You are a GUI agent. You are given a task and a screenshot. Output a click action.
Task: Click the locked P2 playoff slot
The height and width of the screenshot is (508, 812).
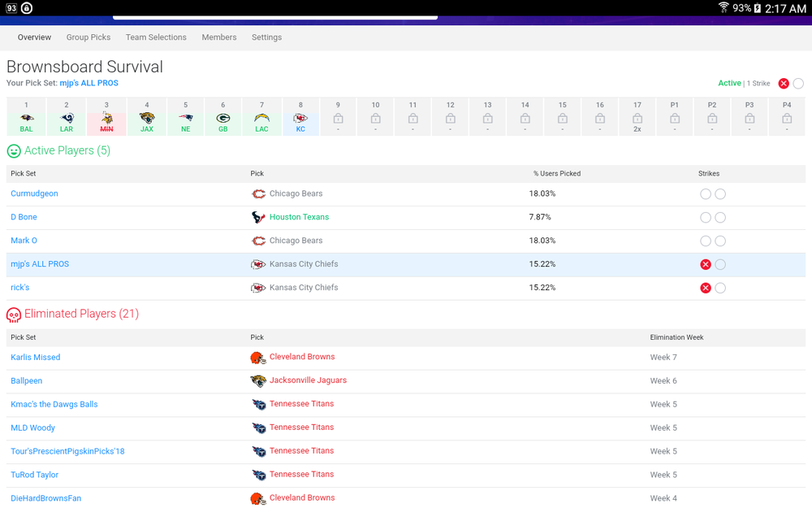tap(712, 117)
